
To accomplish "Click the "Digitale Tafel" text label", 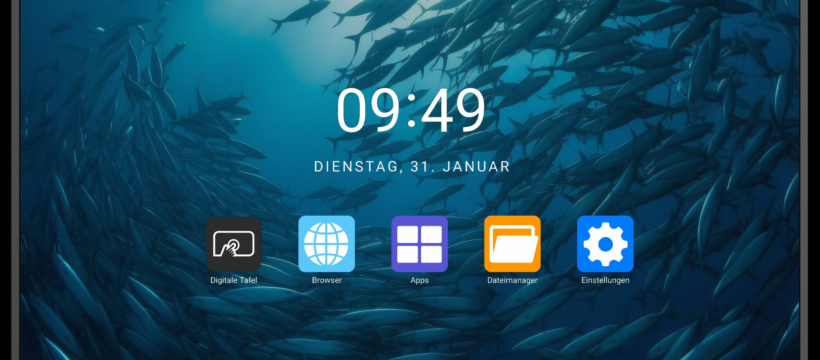I will pos(234,280).
